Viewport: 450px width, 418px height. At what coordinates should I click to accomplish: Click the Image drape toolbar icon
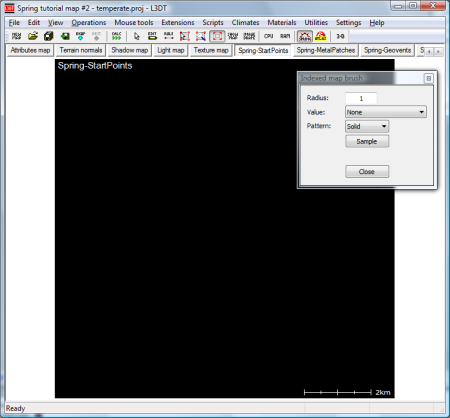point(249,36)
